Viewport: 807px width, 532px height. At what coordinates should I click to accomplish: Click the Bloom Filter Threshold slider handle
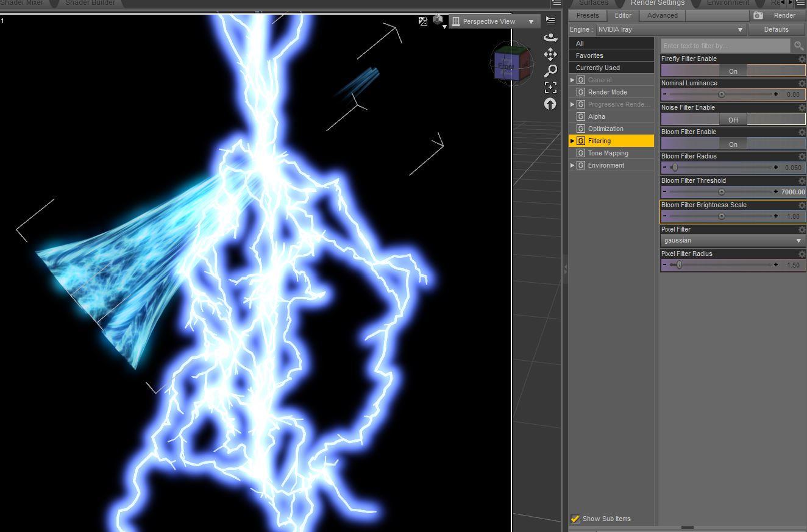(722, 192)
